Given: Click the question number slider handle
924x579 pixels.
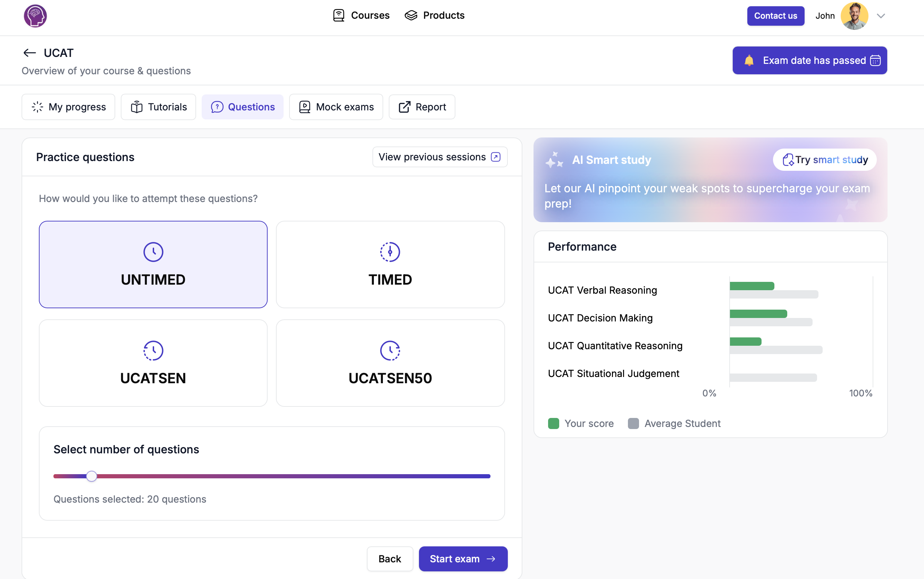Looking at the screenshot, I should pos(92,476).
